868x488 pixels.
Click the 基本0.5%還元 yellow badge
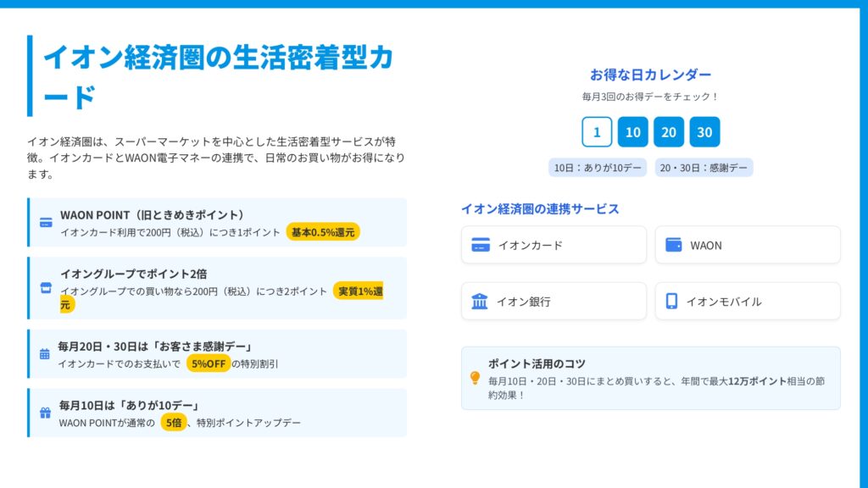(323, 232)
